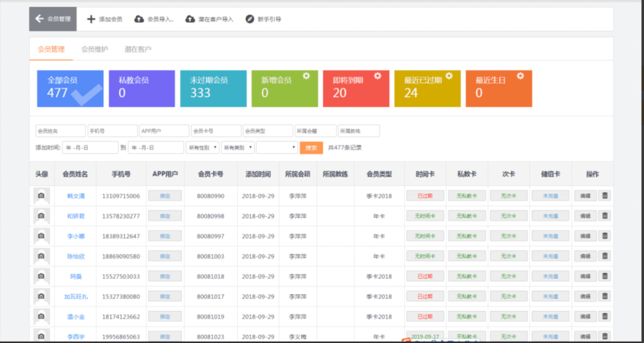Click the 添加时间 start date field
This screenshot has width=644, height=343.
tap(90, 148)
